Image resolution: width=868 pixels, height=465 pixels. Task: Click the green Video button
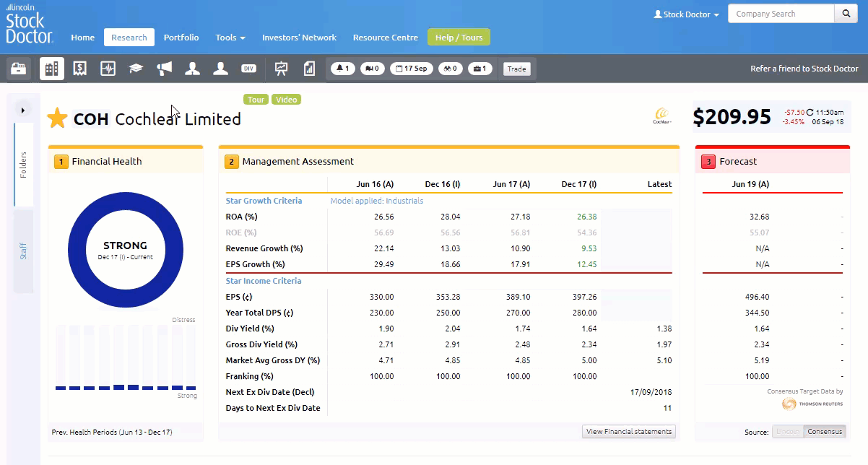(x=286, y=100)
